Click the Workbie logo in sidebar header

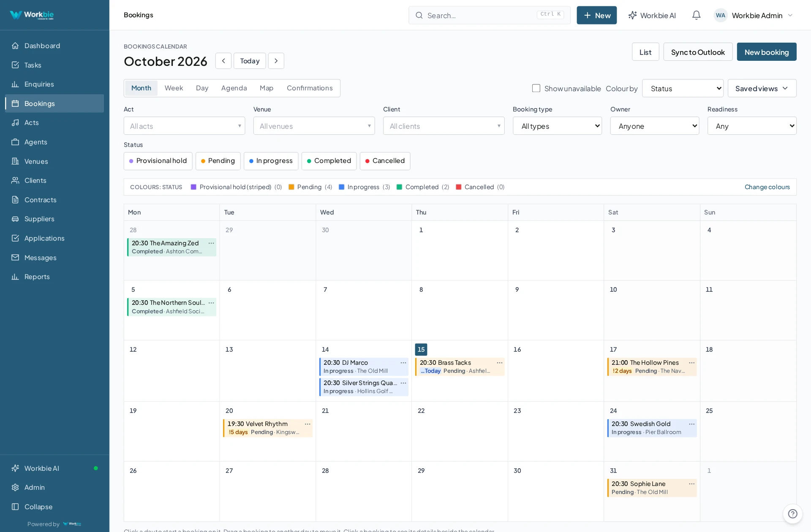click(32, 15)
